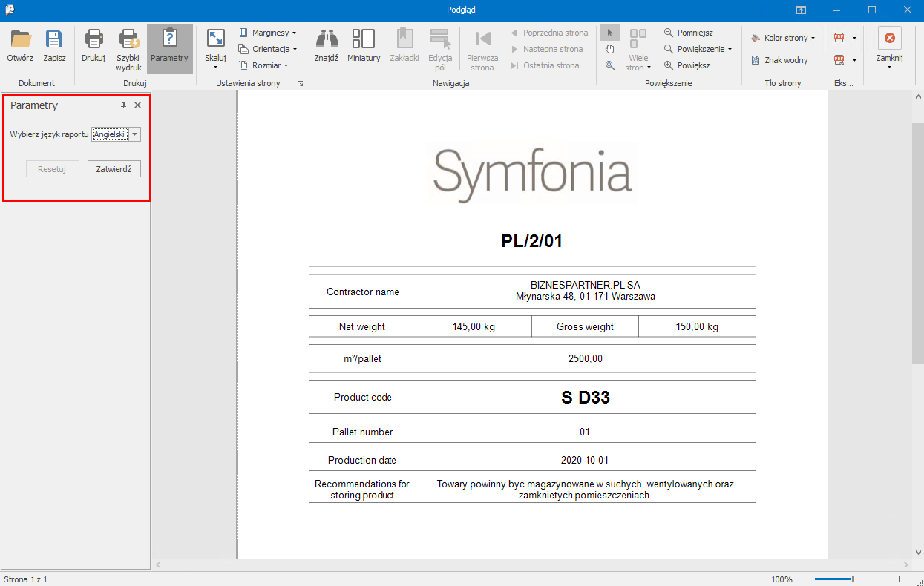Click the zoom plus button in status bar
The image size is (924, 586).
tap(899, 579)
